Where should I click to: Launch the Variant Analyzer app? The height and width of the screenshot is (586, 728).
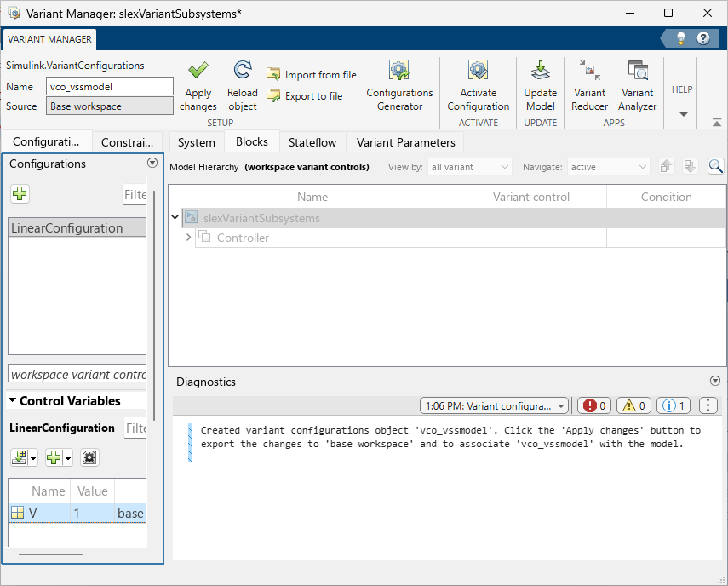pyautogui.click(x=638, y=87)
